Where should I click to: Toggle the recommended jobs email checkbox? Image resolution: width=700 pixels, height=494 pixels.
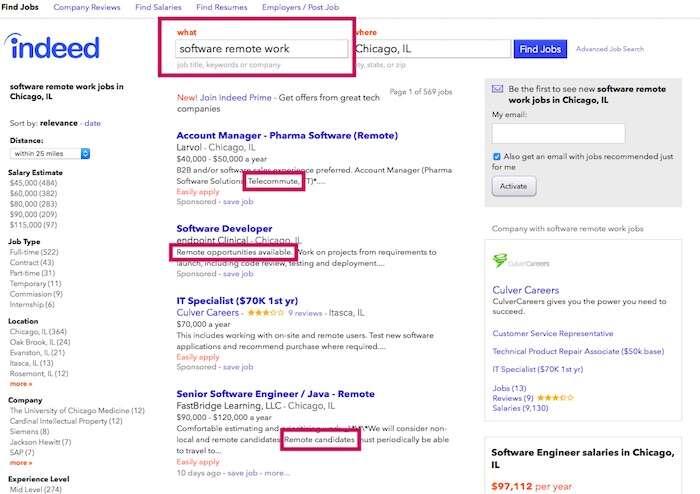[496, 157]
